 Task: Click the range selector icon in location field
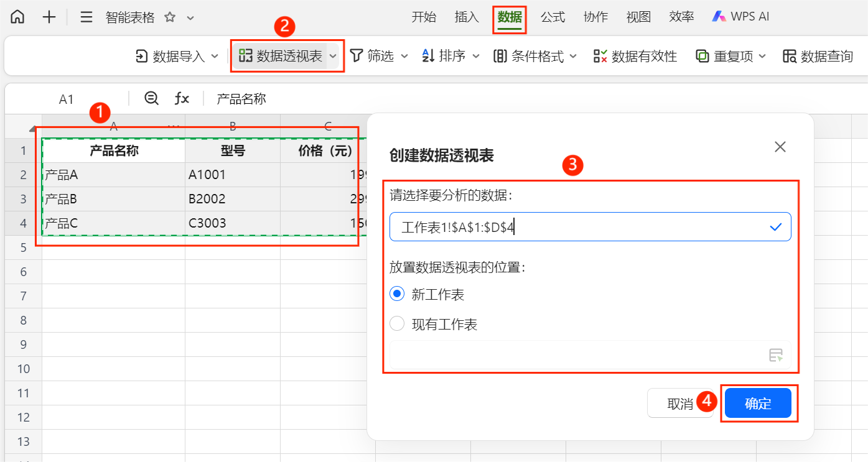(775, 355)
